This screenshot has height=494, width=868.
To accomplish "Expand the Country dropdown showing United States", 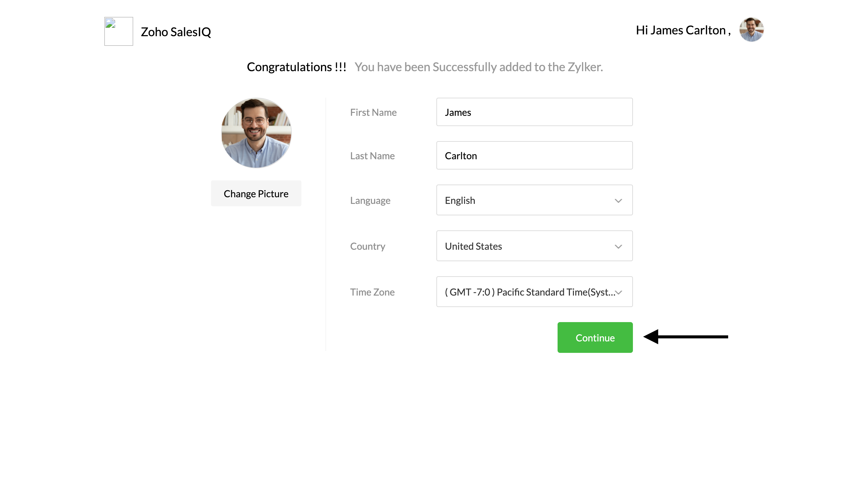I will point(529,246).
